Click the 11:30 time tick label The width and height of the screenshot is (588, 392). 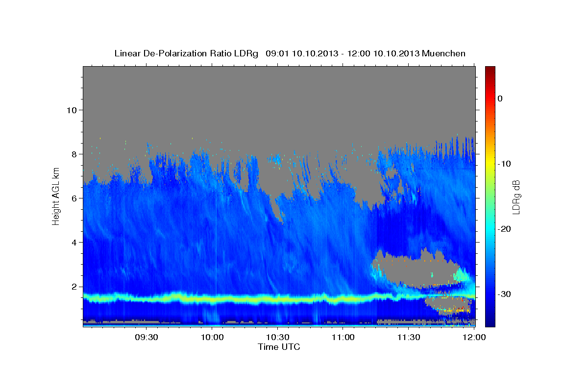pyautogui.click(x=408, y=337)
